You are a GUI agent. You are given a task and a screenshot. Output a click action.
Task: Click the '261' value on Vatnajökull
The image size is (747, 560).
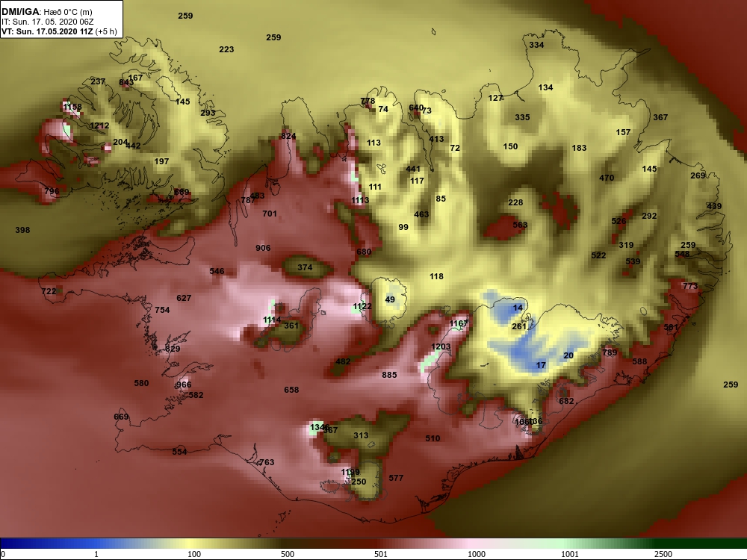pyautogui.click(x=519, y=326)
